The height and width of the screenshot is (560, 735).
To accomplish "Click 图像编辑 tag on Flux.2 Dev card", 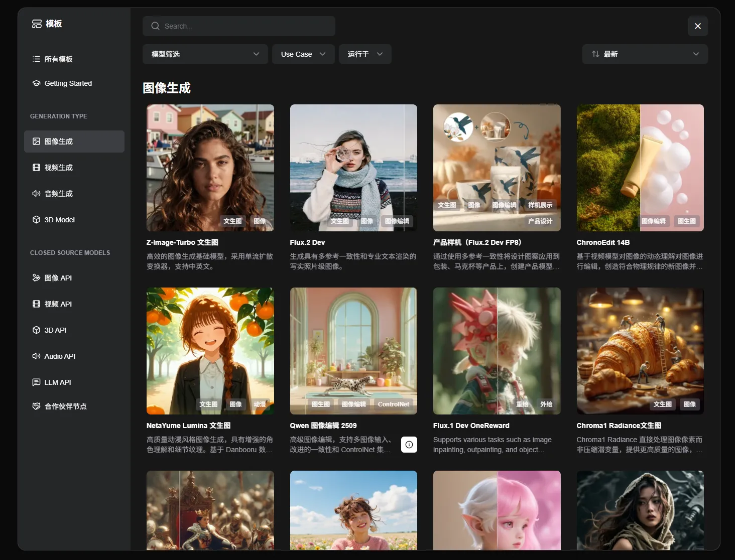I will [x=397, y=221].
